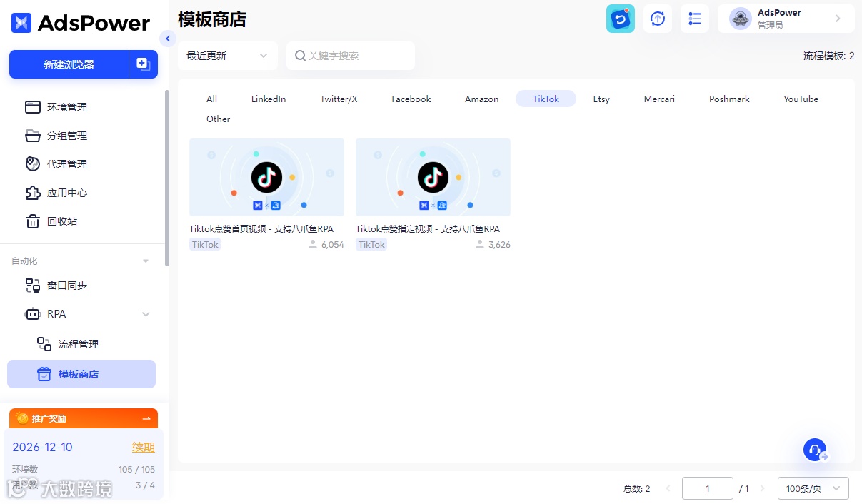This screenshot has height=504, width=862.
Task: Open the 100条/页 page size dropdown
Action: pos(813,488)
